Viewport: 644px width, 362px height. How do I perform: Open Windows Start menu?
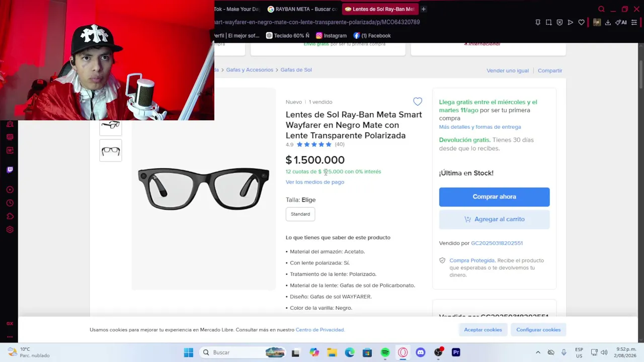[x=189, y=352]
